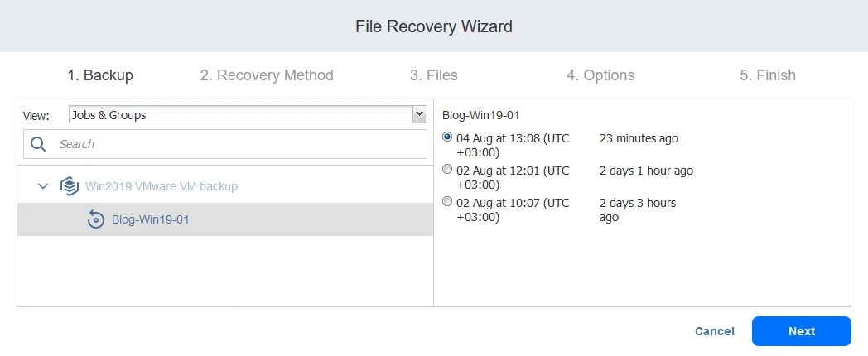
Task: Select the 02 Aug 10:07 recovery point
Action: [448, 201]
